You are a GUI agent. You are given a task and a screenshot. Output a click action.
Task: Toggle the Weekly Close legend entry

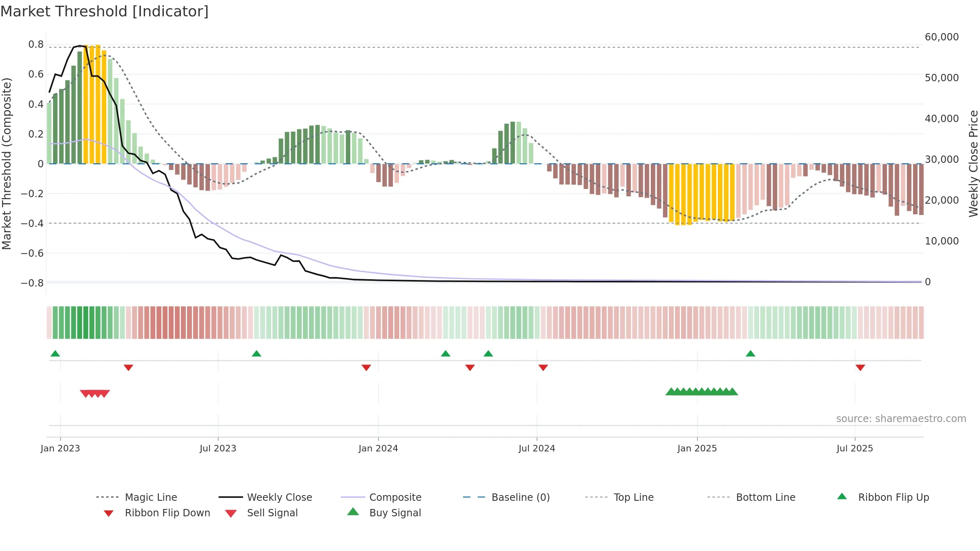(x=265, y=497)
